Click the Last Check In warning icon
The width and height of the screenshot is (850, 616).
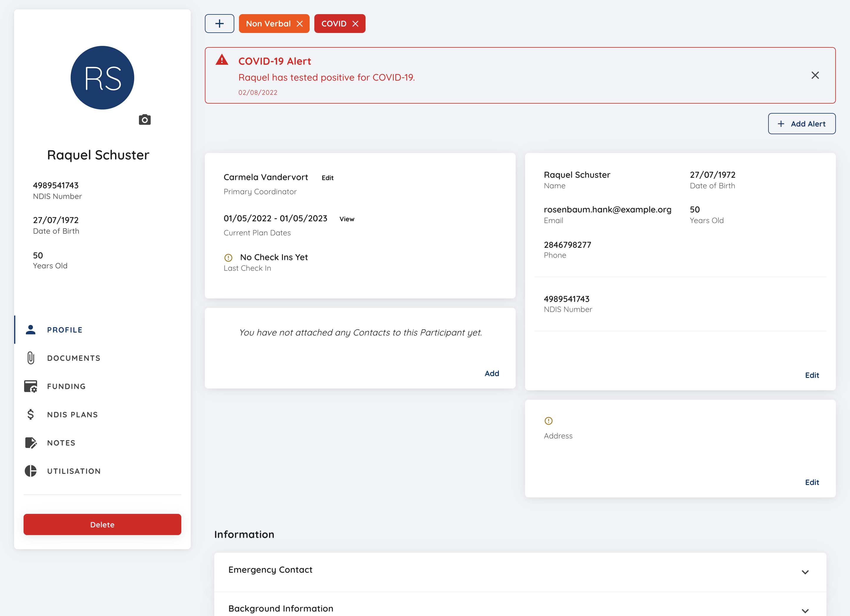pos(228,258)
